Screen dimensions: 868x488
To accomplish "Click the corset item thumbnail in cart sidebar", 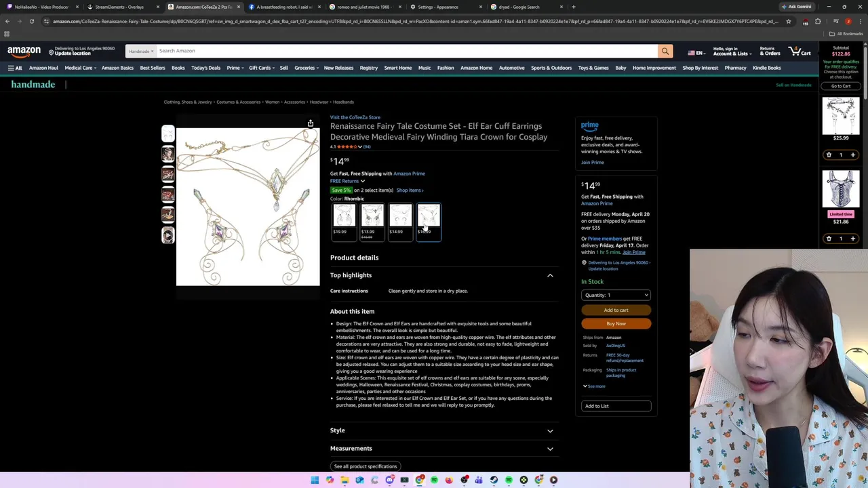I will pyautogui.click(x=841, y=188).
